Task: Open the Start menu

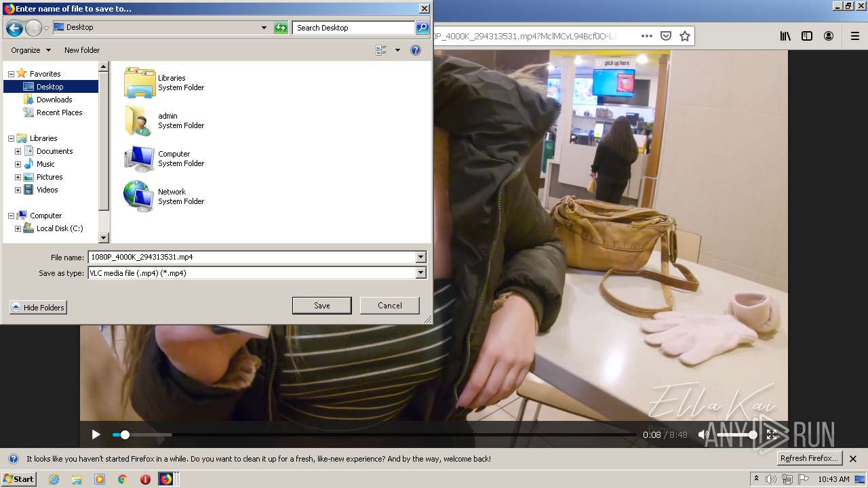Action: click(x=19, y=479)
